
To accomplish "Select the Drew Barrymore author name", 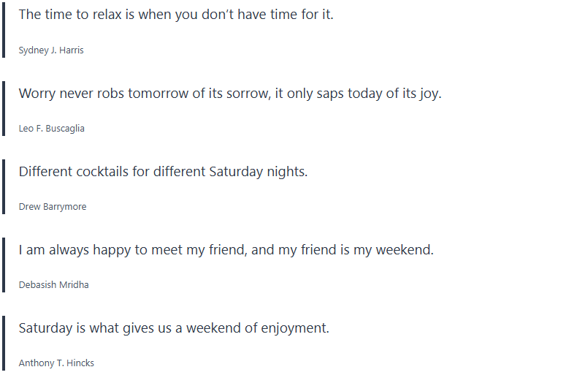I will (x=53, y=207).
